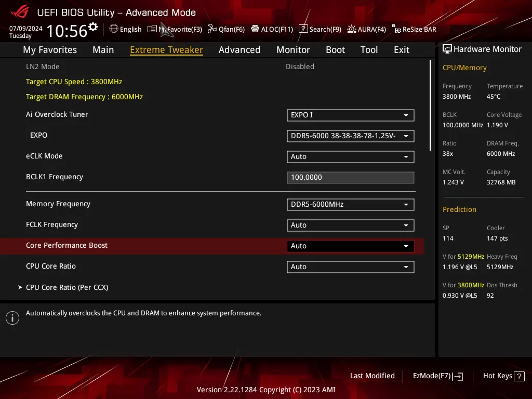Switch to Main tab

point(103,49)
